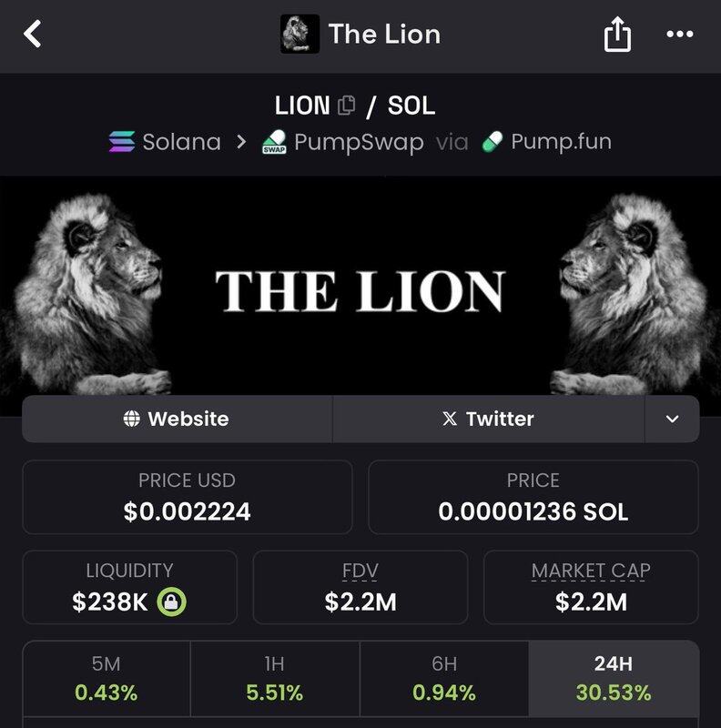
Task: Tap The Lion avatar in header
Action: tap(300, 35)
